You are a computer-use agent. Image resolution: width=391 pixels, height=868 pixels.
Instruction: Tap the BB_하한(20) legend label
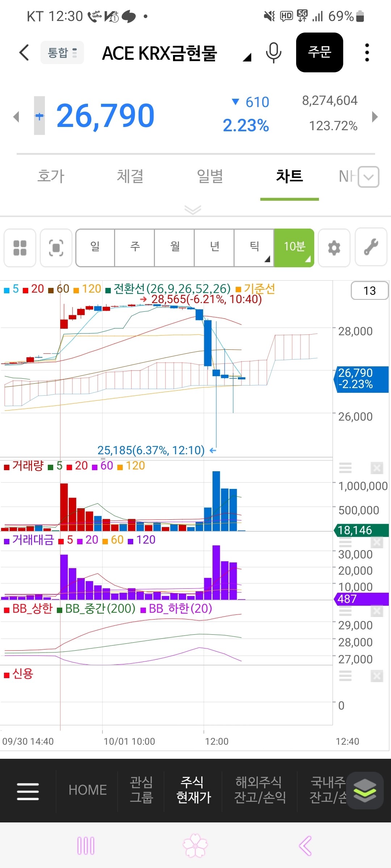[x=176, y=608]
